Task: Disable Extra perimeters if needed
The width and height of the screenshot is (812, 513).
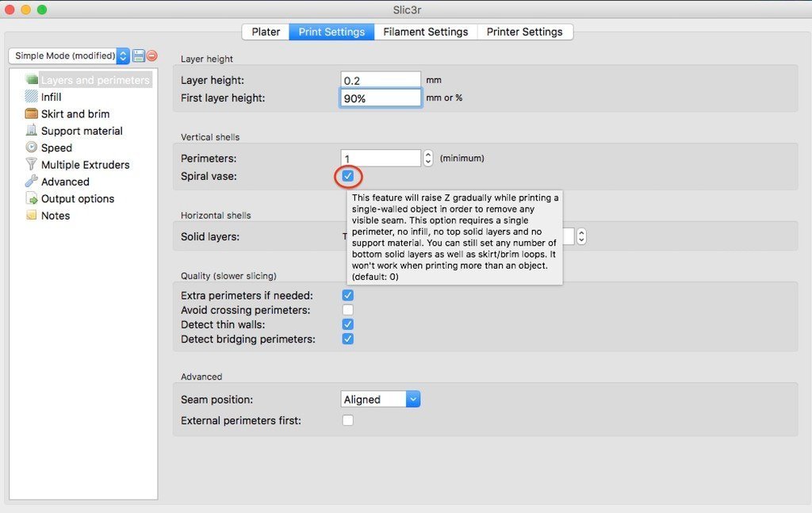Action: click(348, 295)
